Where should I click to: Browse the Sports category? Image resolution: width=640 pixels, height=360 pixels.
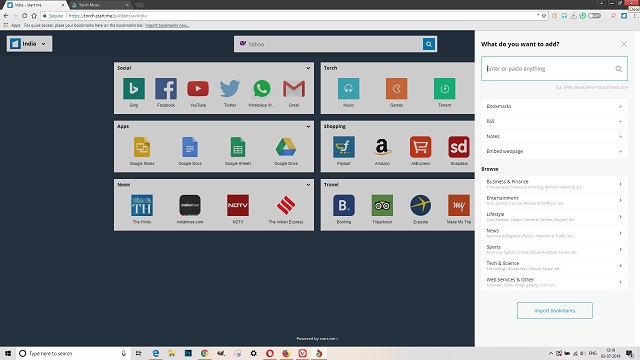click(554, 249)
